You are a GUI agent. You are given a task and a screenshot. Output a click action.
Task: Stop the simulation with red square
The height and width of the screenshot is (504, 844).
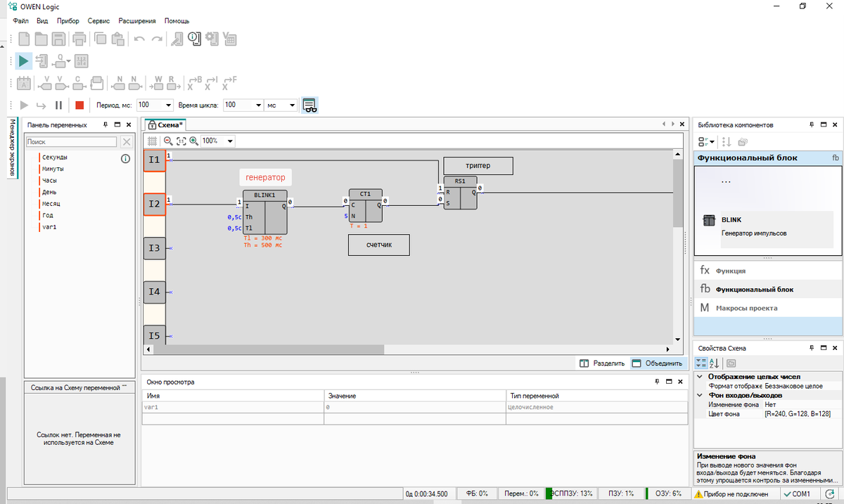pos(79,105)
